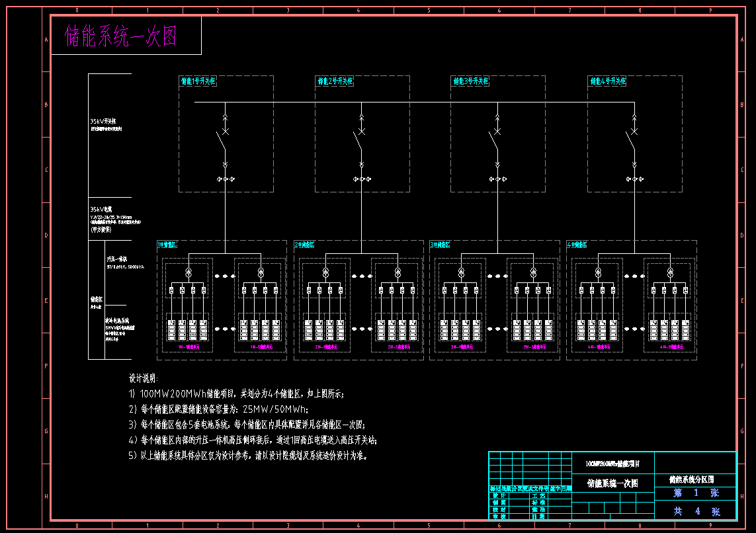Select the 1#-5储能单元 magenta label

[261, 347]
